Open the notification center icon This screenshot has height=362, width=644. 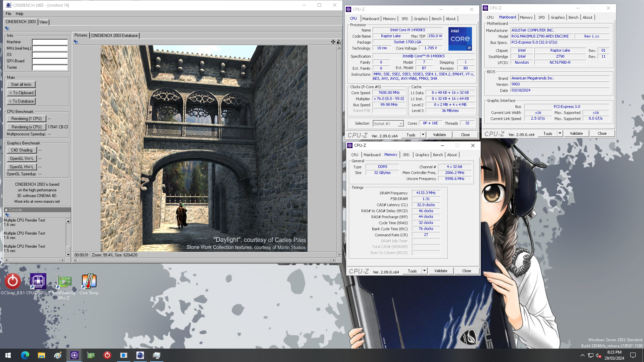click(633, 355)
